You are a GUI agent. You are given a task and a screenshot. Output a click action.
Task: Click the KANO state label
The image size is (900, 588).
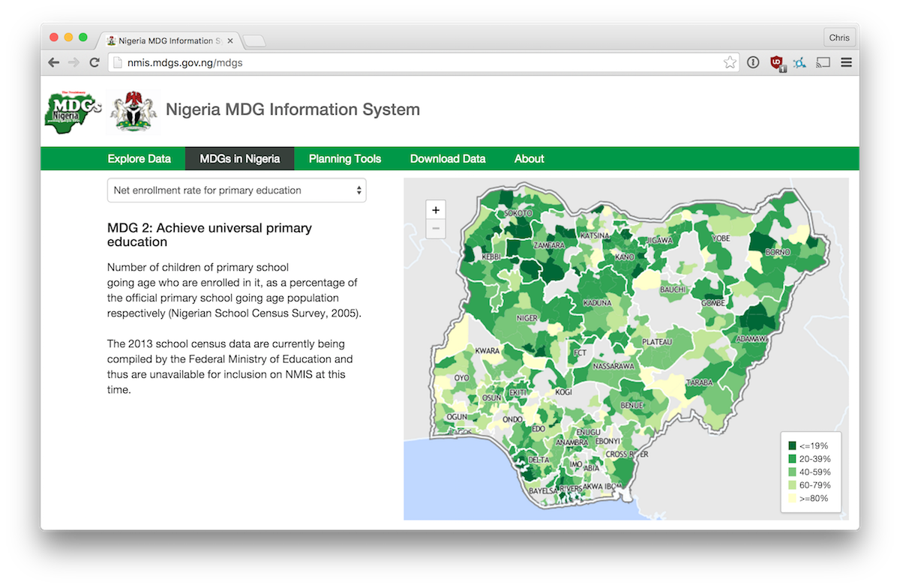pos(625,257)
